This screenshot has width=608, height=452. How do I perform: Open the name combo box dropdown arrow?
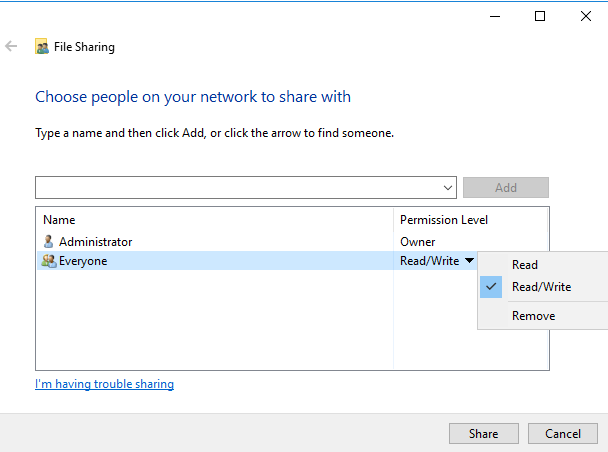(x=448, y=188)
